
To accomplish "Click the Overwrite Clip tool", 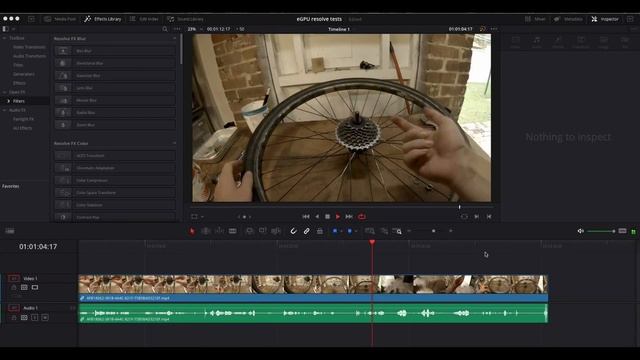I will point(262,231).
